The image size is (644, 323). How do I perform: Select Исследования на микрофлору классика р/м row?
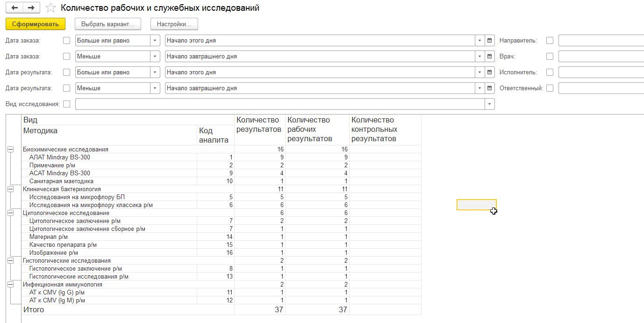(221, 205)
